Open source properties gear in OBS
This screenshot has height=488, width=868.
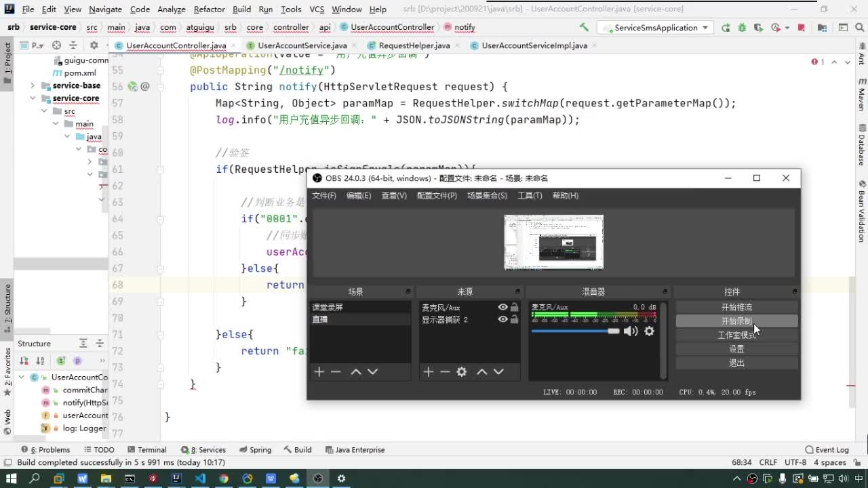tap(462, 371)
